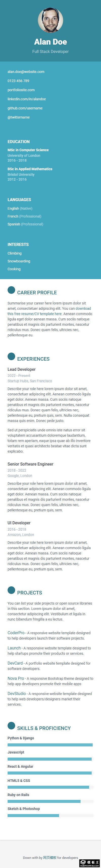Viewport: 101px width, 868px height.
Task: Click Alan Doe's profile photo
Action: pos(50,20)
